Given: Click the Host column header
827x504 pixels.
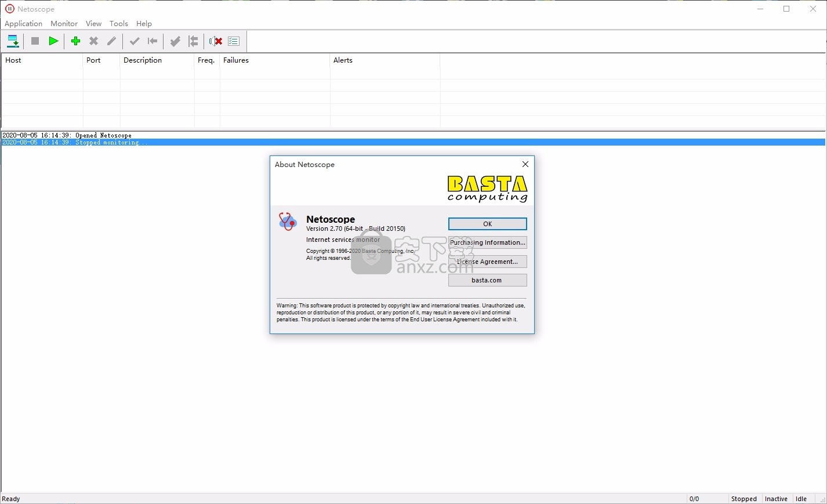Looking at the screenshot, I should (42, 60).
